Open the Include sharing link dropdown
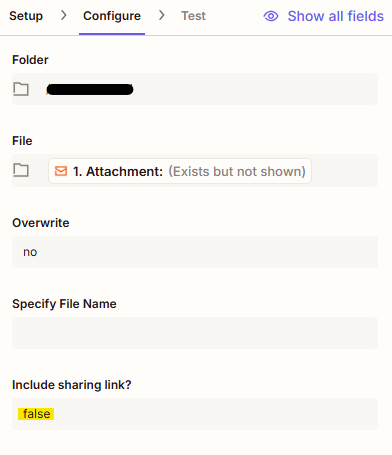 click(x=195, y=414)
